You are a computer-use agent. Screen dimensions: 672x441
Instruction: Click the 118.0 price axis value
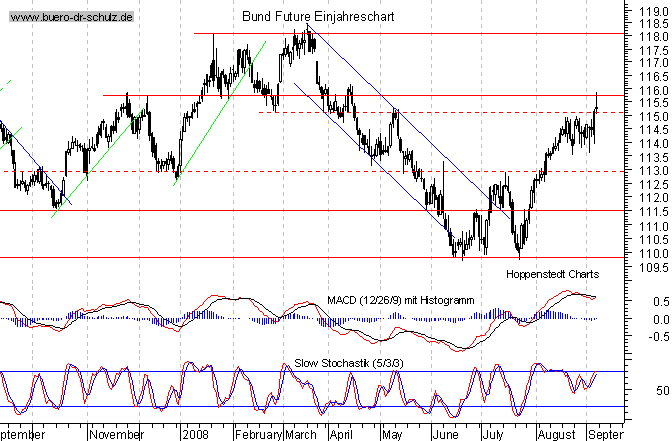[x=654, y=37]
